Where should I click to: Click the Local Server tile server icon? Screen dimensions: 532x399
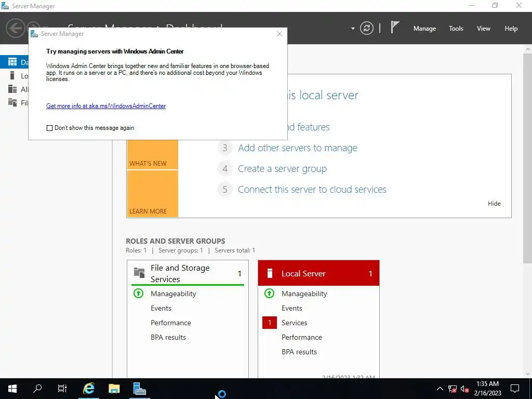[270, 273]
